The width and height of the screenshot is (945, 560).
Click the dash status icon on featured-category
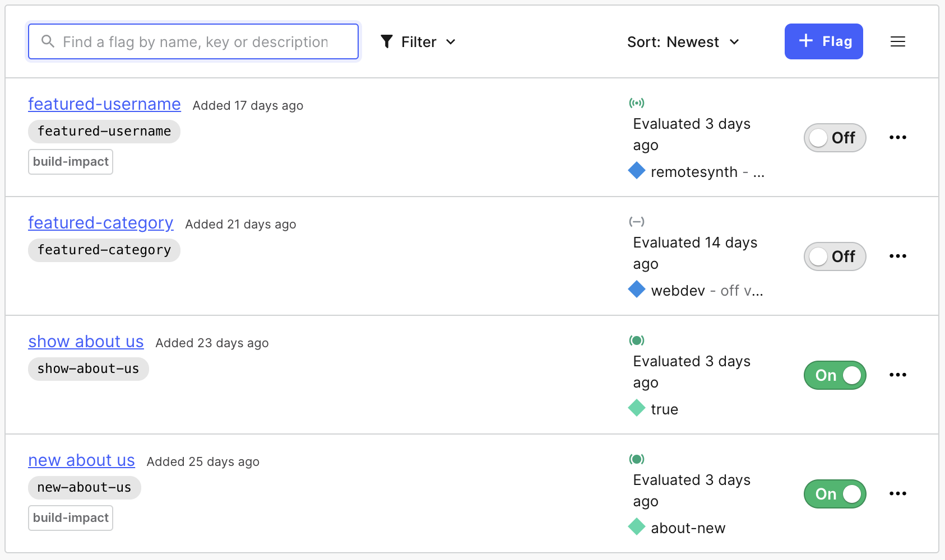pyautogui.click(x=637, y=221)
